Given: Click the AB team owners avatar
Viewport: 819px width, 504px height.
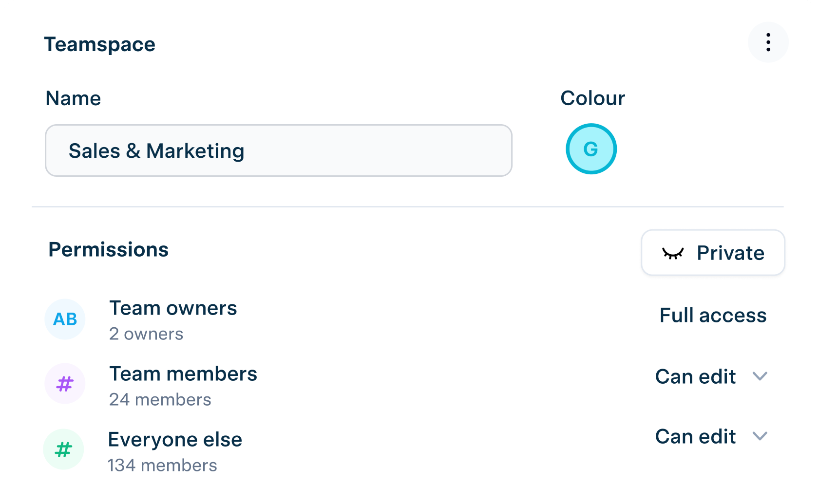Looking at the screenshot, I should coord(65,319).
